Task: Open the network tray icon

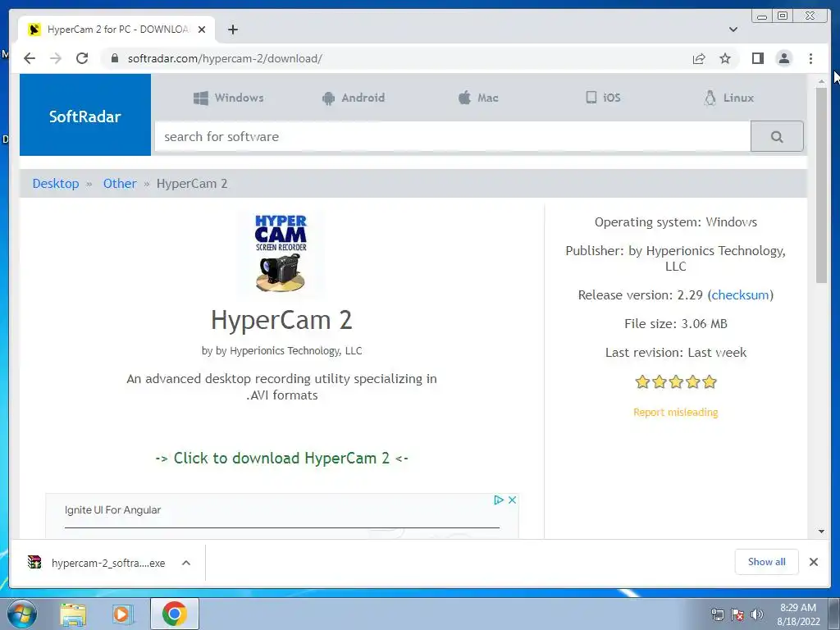Action: tap(717, 614)
